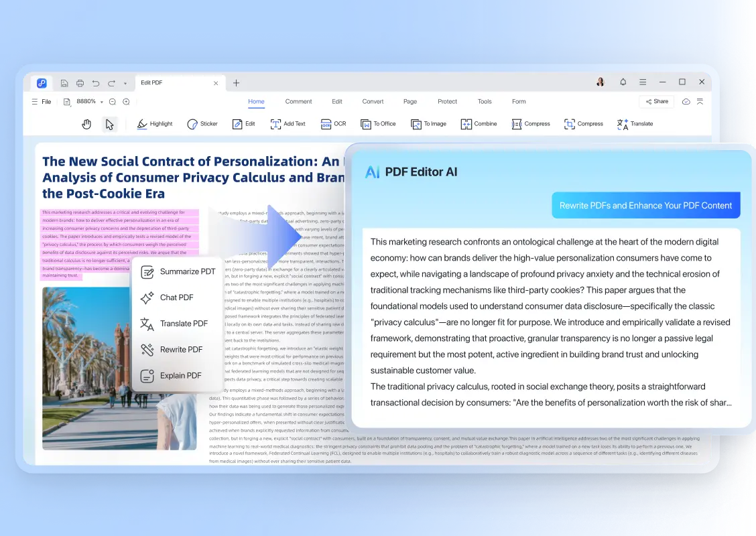Open the File menu
The image size is (756, 536).
42,102
